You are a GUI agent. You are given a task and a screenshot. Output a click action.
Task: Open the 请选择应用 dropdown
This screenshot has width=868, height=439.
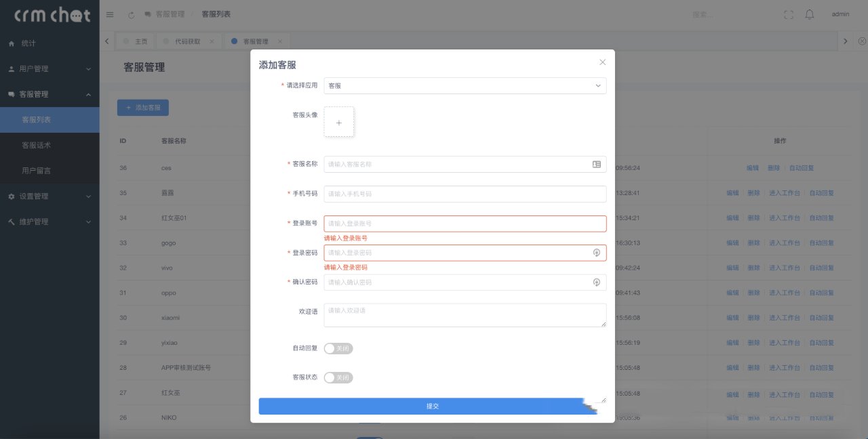(x=465, y=86)
